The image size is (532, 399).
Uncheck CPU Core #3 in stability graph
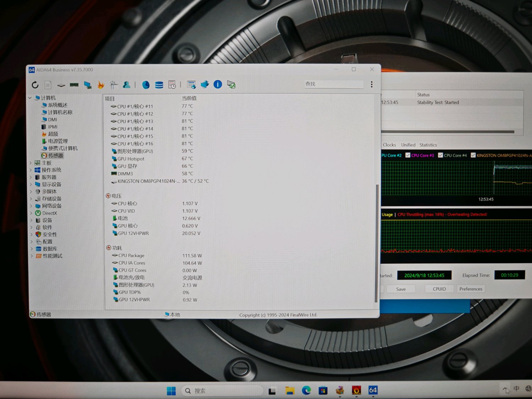pos(408,155)
